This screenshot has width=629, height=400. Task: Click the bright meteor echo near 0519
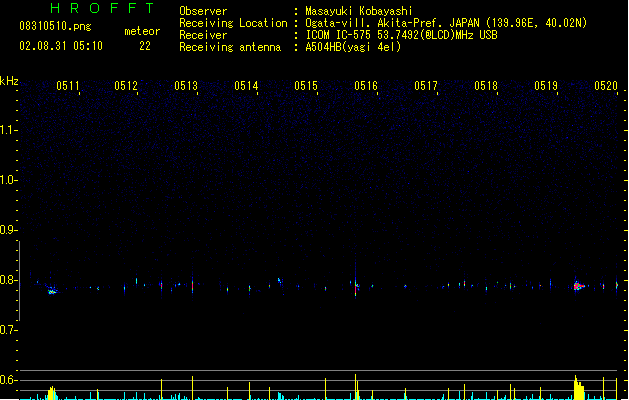click(x=578, y=286)
